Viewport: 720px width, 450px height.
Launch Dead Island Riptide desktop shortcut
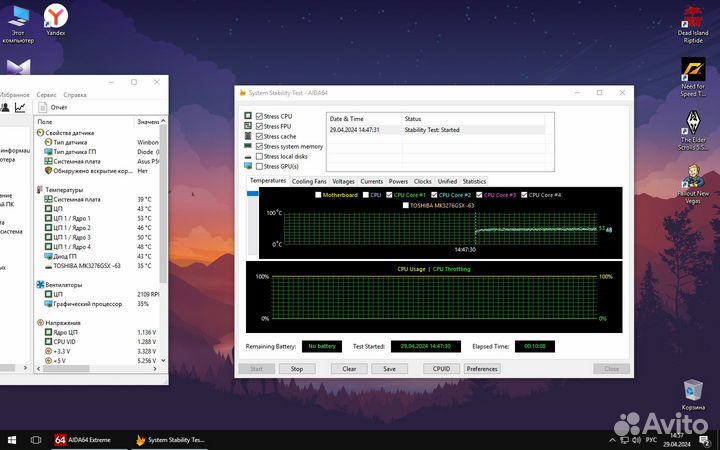tap(693, 24)
